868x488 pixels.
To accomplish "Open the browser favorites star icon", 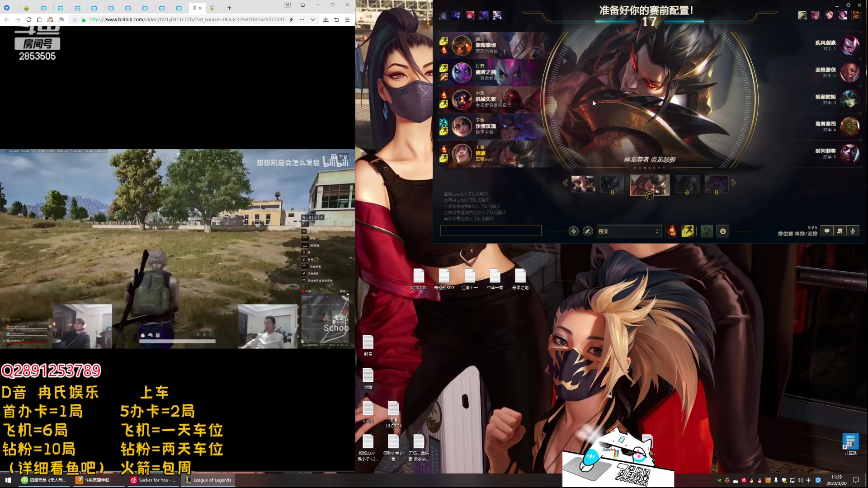I will click(x=61, y=19).
